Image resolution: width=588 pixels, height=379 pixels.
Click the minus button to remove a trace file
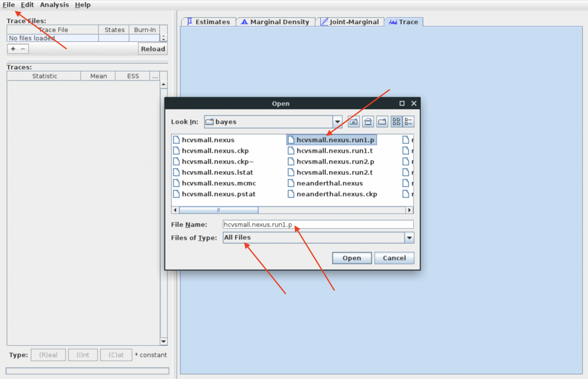coord(23,49)
